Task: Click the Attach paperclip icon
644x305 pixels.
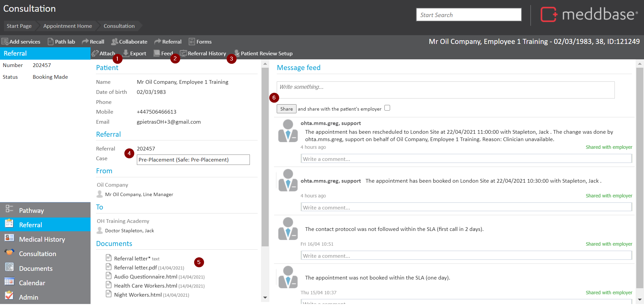Action: pos(95,53)
